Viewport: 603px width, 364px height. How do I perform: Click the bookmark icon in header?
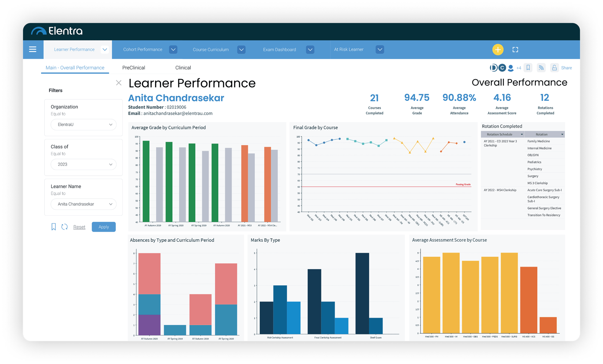[x=528, y=68]
